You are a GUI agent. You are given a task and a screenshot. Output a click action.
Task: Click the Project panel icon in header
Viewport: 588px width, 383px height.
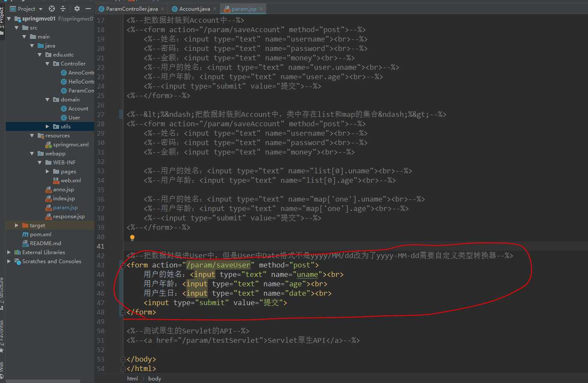tap(13, 9)
